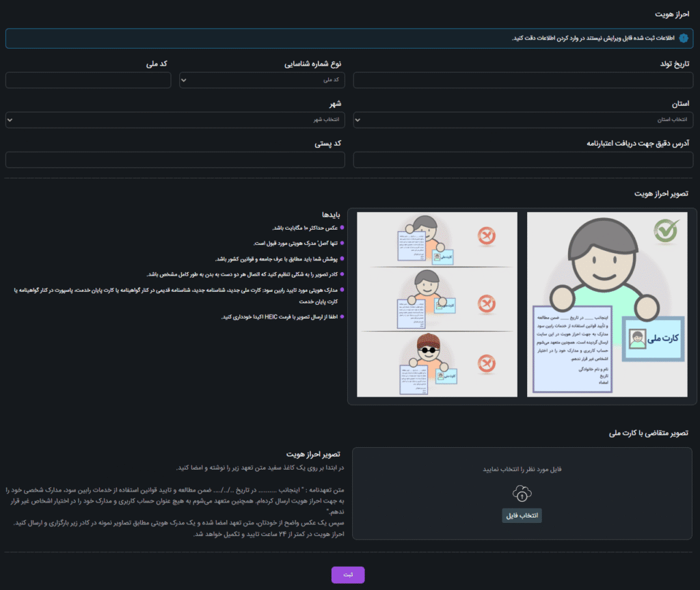This screenshot has height=590, width=700.
Task: Click the correct sample verification image
Action: coord(607,304)
